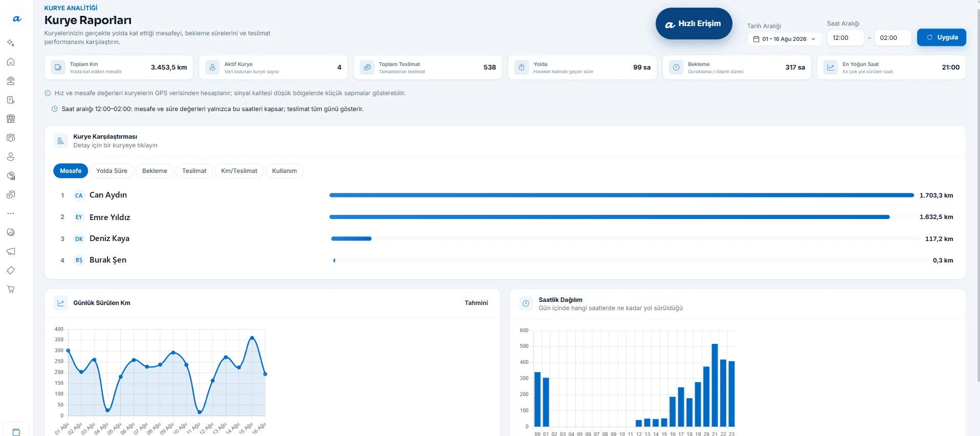Open Burak Şen courier details

(x=505, y=260)
